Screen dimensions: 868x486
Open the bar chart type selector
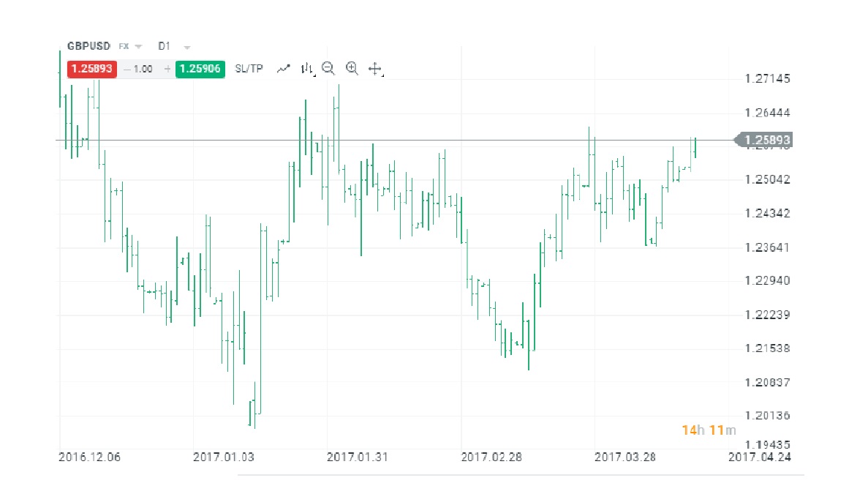307,69
